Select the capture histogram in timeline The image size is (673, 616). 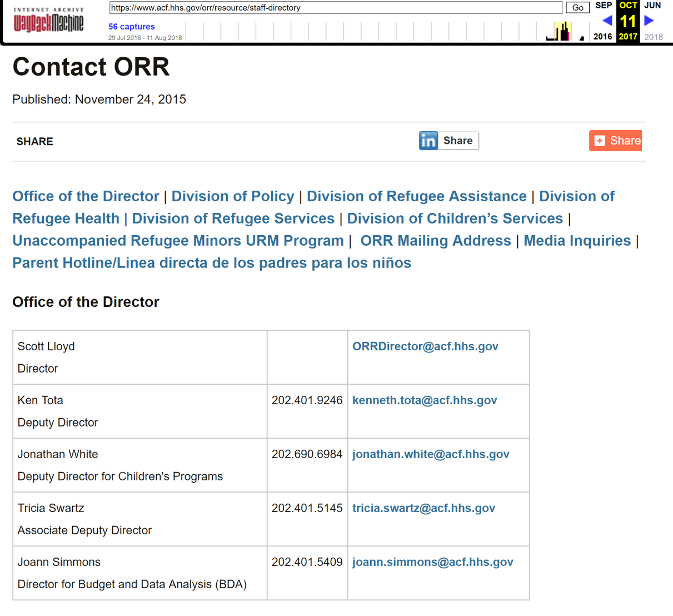(x=561, y=32)
